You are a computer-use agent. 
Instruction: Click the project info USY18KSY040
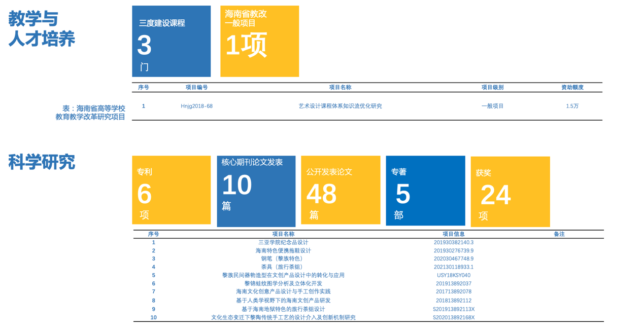[x=453, y=275]
